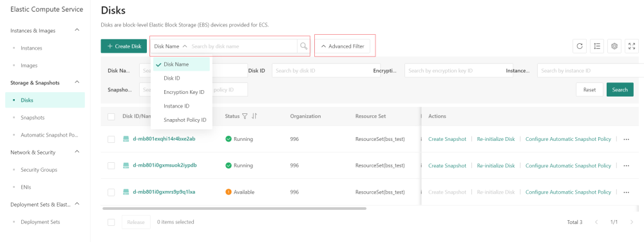This screenshot has width=644, height=242.
Task: Click the Release button
Action: [136, 222]
